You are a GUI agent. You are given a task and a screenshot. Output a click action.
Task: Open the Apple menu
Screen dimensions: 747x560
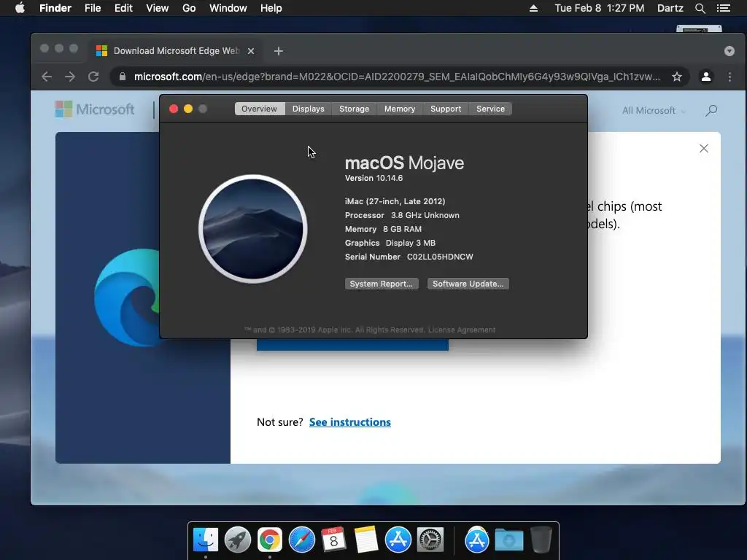20,8
